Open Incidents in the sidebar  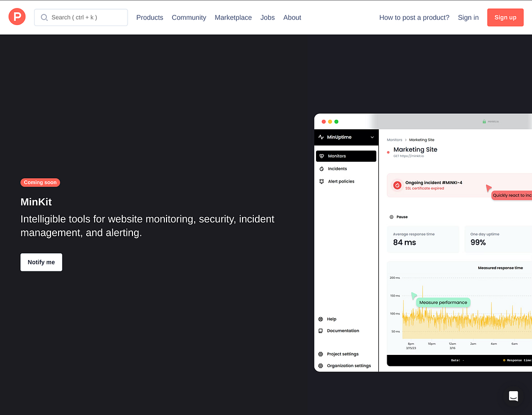pyautogui.click(x=337, y=169)
